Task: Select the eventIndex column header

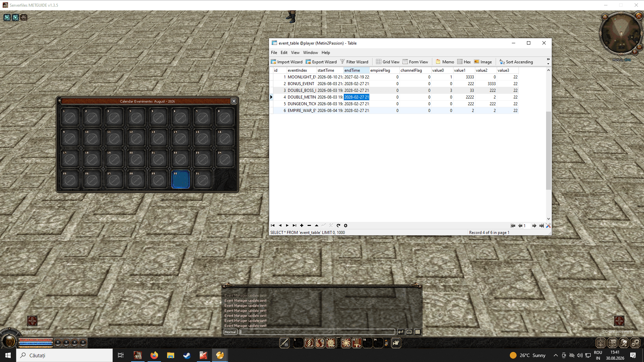Action: pyautogui.click(x=302, y=70)
